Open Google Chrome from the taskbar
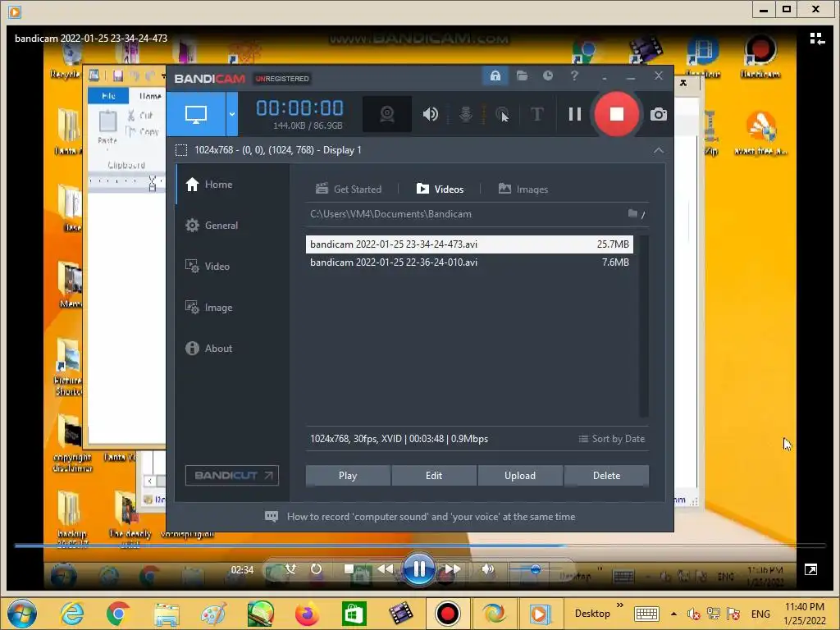The image size is (840, 630). [118, 614]
